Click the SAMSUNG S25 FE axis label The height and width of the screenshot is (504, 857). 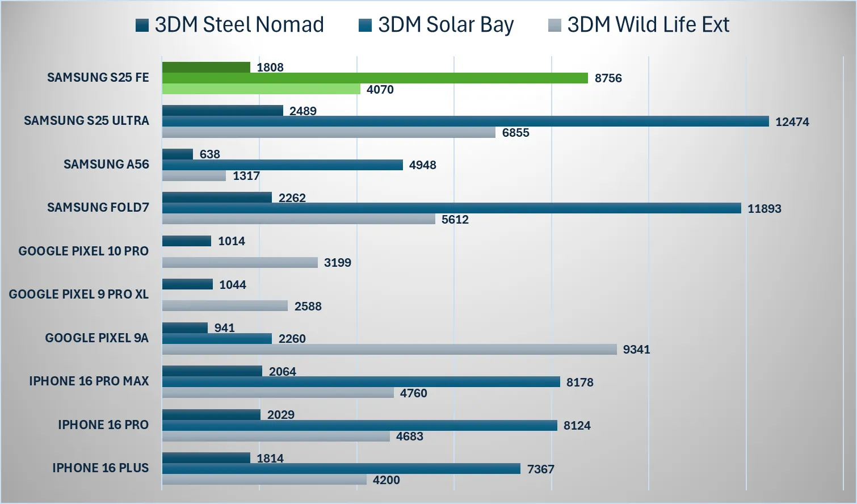(98, 77)
